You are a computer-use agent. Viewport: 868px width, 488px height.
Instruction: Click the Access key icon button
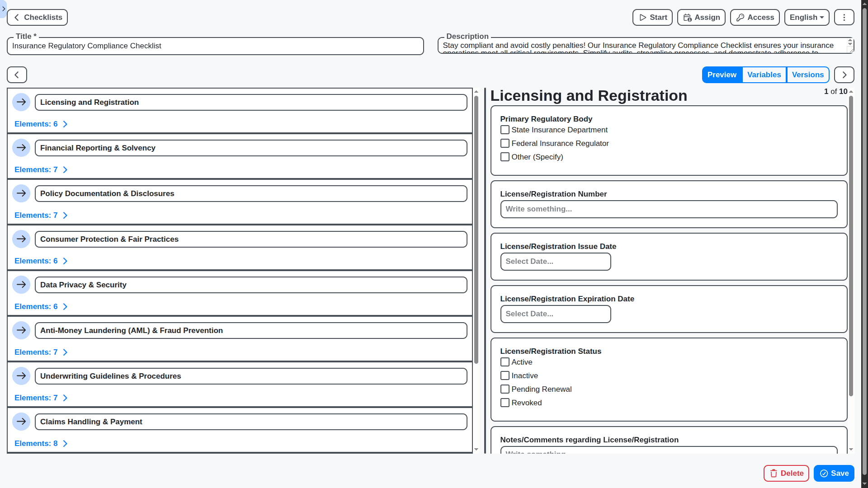pyautogui.click(x=740, y=17)
